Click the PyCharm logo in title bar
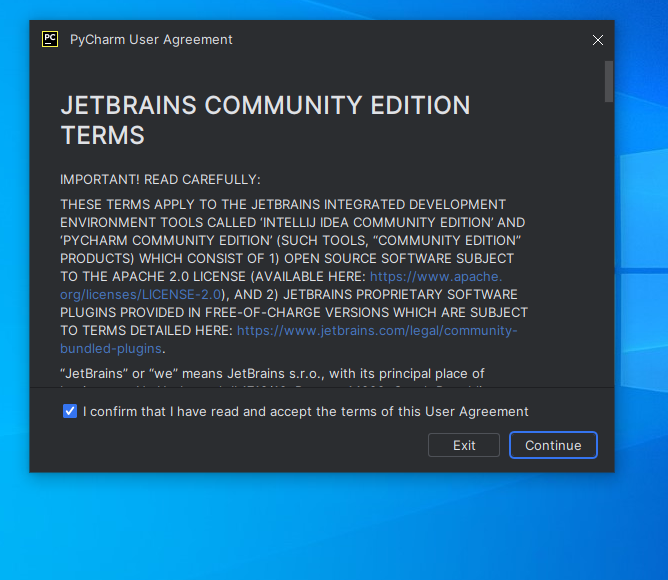The image size is (668, 580). click(x=50, y=40)
